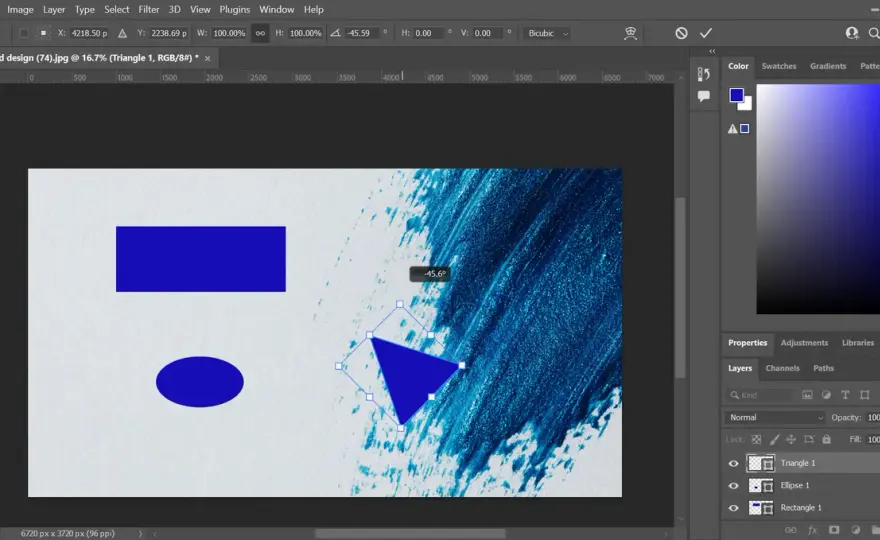The image size is (880, 540).
Task: Lock all with the padlock icon
Action: [x=827, y=440]
